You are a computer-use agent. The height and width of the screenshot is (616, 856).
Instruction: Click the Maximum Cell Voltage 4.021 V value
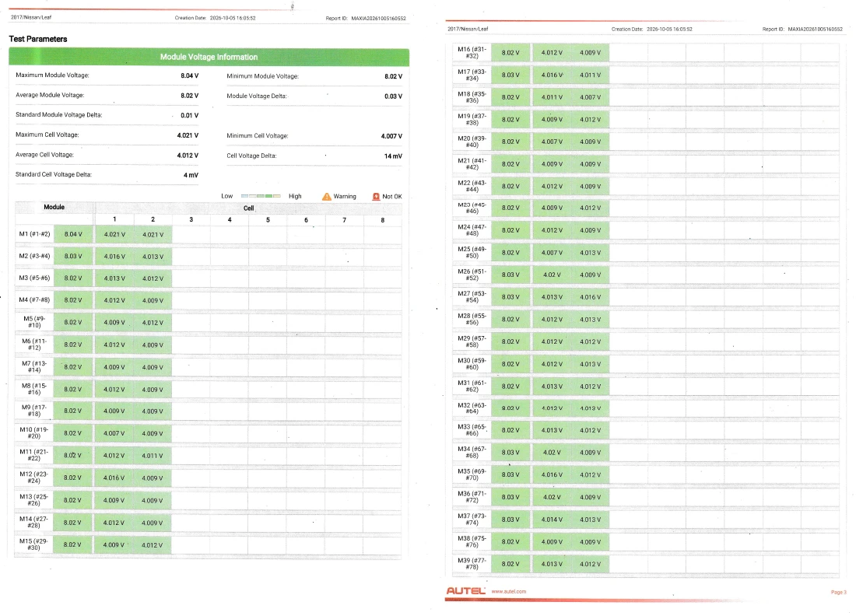[188, 135]
